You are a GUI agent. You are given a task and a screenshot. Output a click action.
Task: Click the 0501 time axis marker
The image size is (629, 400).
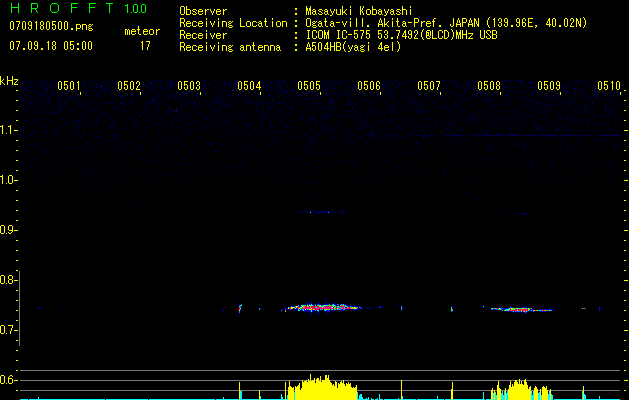(69, 85)
